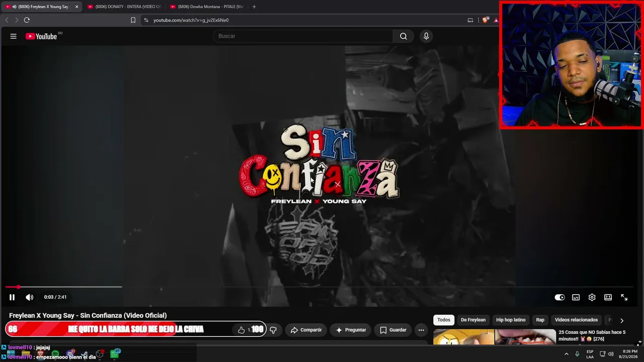The image size is (644, 362).
Task: Close the Freylean X Young Say tab
Action: point(76,7)
